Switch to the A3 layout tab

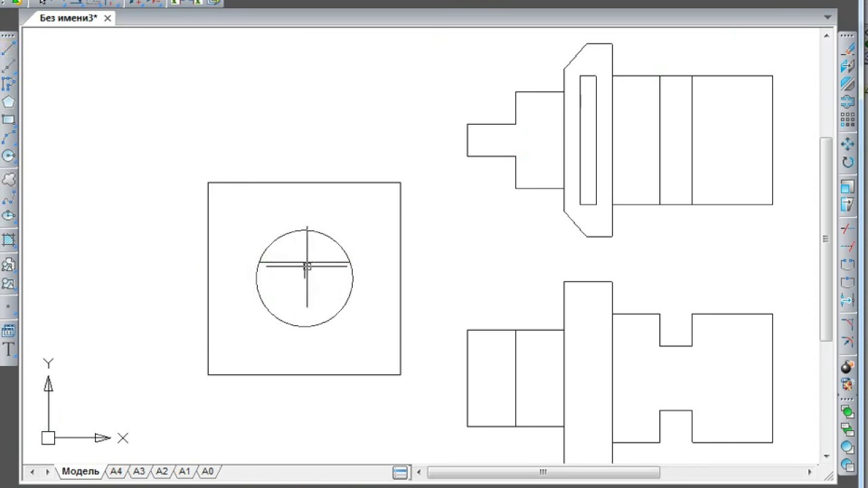[139, 471]
